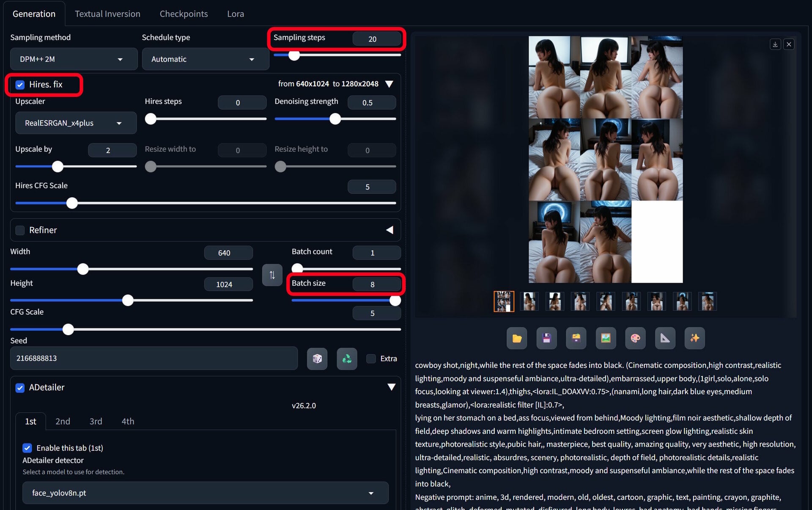812x510 pixels.
Task: Click the CFG Scale slider handle
Action: point(68,329)
